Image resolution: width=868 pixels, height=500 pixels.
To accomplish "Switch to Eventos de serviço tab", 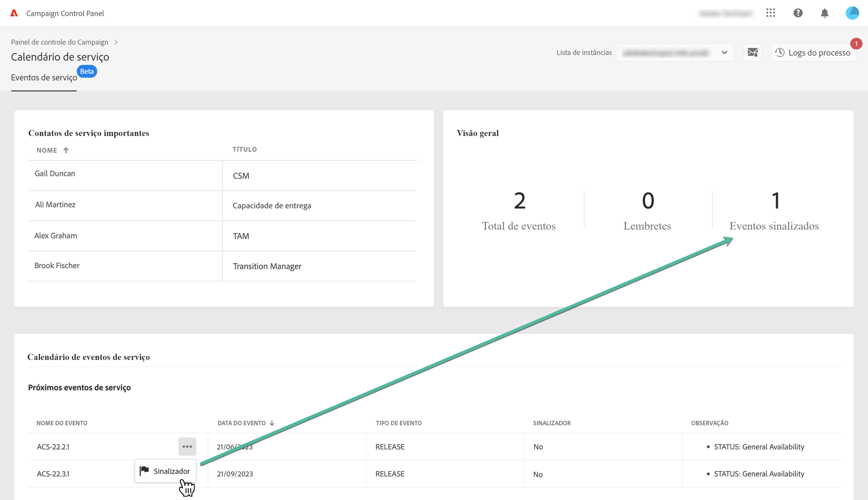I will coord(44,78).
